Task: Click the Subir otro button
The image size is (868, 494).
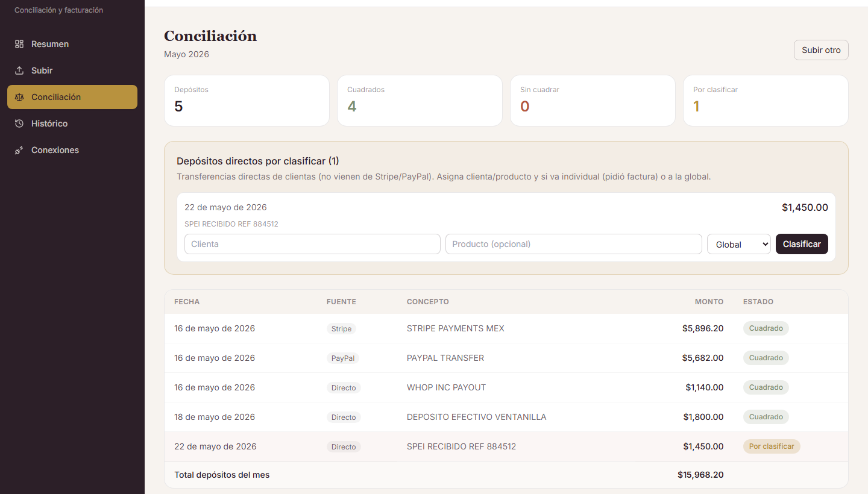Action: (821, 50)
